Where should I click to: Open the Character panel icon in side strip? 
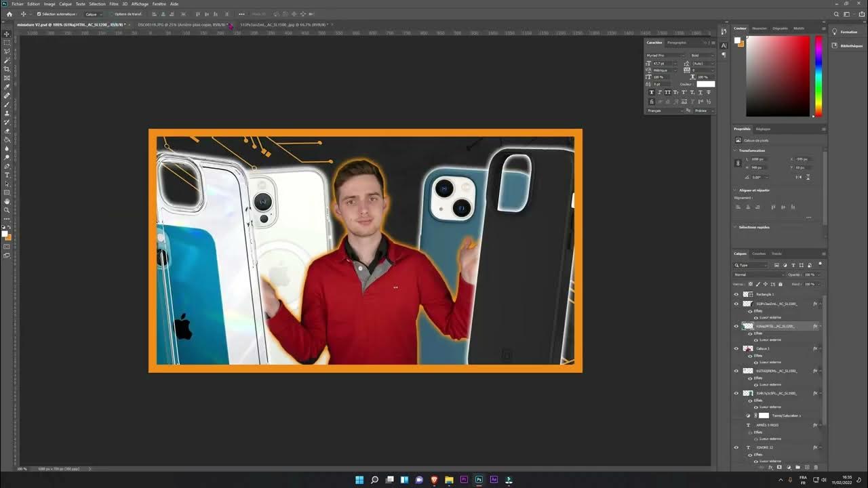[724, 45]
